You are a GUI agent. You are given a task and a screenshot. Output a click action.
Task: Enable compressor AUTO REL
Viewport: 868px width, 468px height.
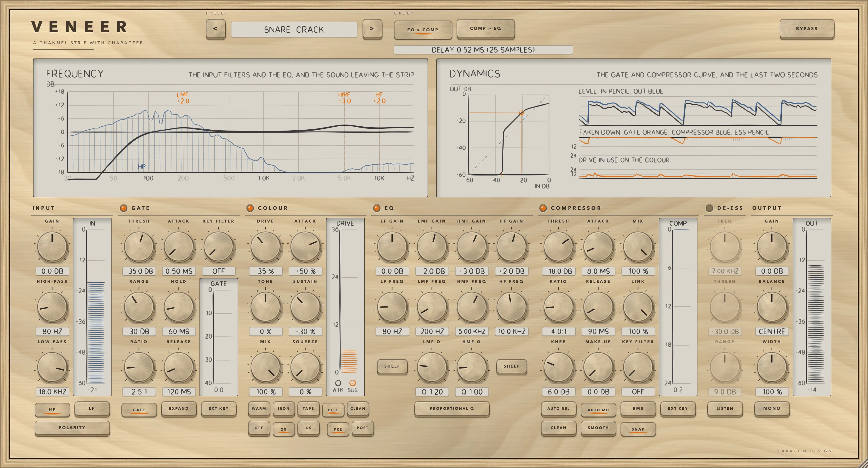tap(558, 409)
